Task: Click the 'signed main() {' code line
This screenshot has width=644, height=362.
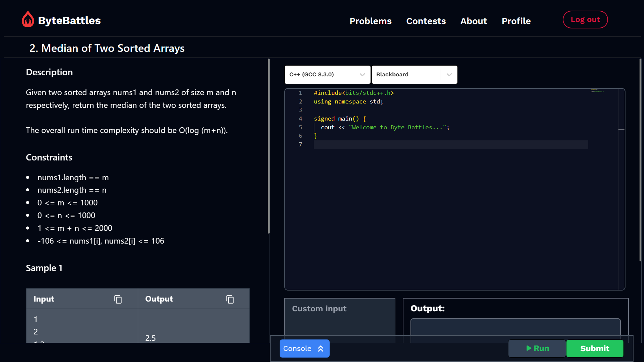Action: click(340, 119)
